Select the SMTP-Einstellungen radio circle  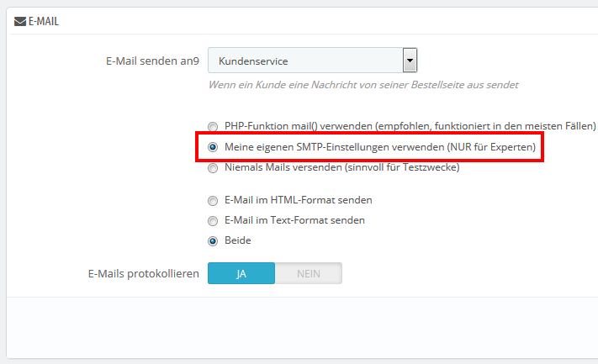tap(213, 147)
